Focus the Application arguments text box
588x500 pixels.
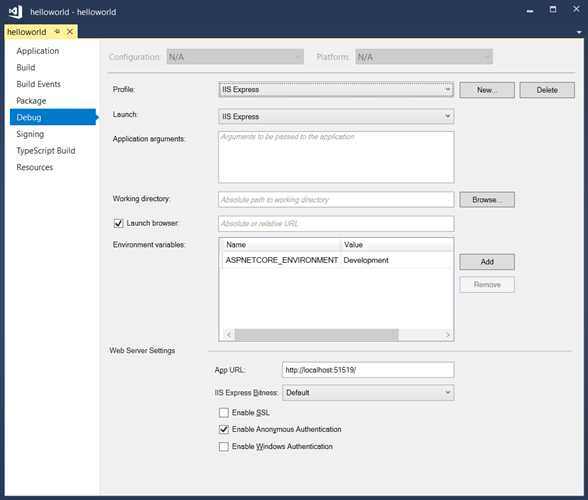point(336,157)
